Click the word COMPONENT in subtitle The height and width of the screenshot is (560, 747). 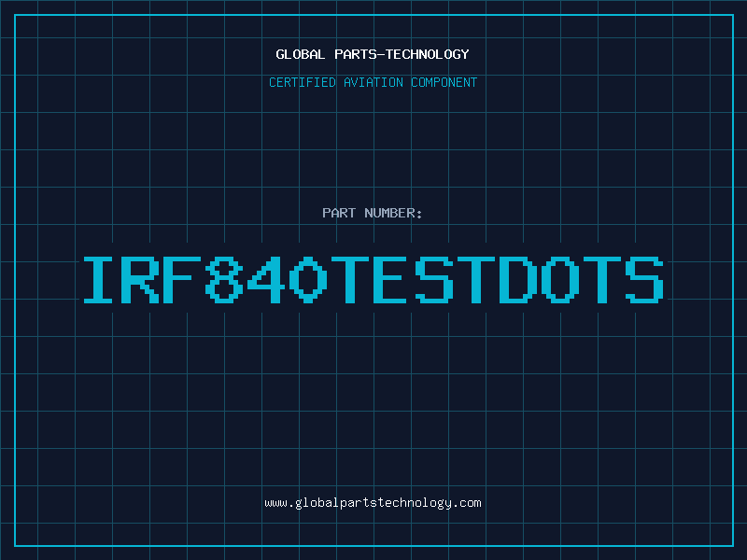(x=444, y=82)
